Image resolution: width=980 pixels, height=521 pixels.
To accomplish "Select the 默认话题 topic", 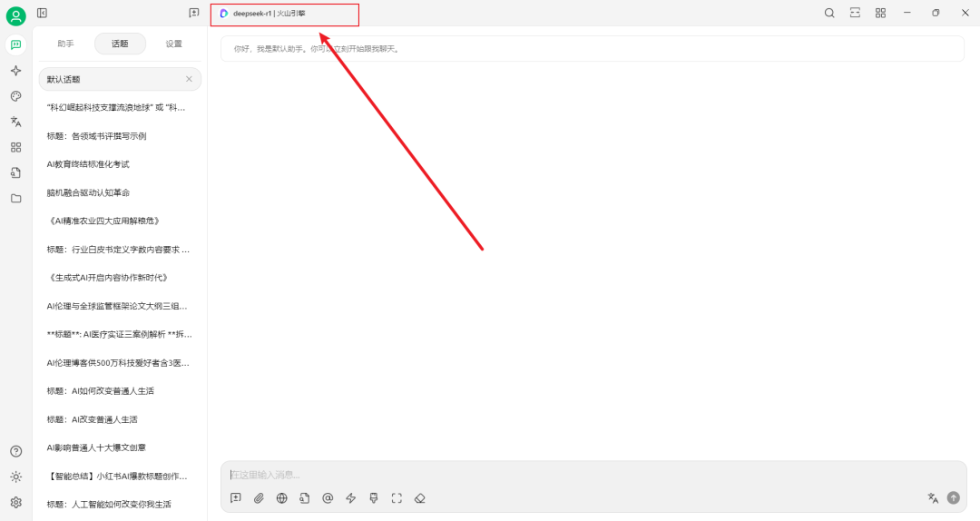I will click(x=120, y=80).
